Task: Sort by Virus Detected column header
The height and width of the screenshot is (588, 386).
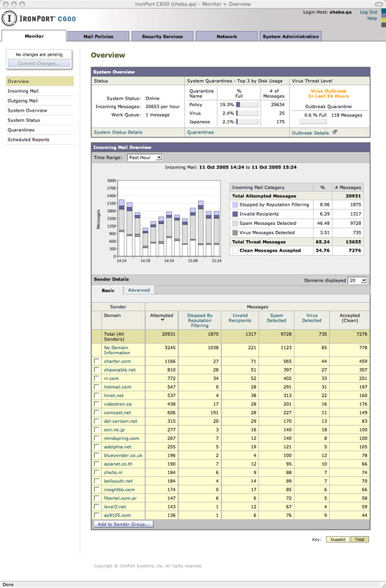Action: (x=312, y=318)
